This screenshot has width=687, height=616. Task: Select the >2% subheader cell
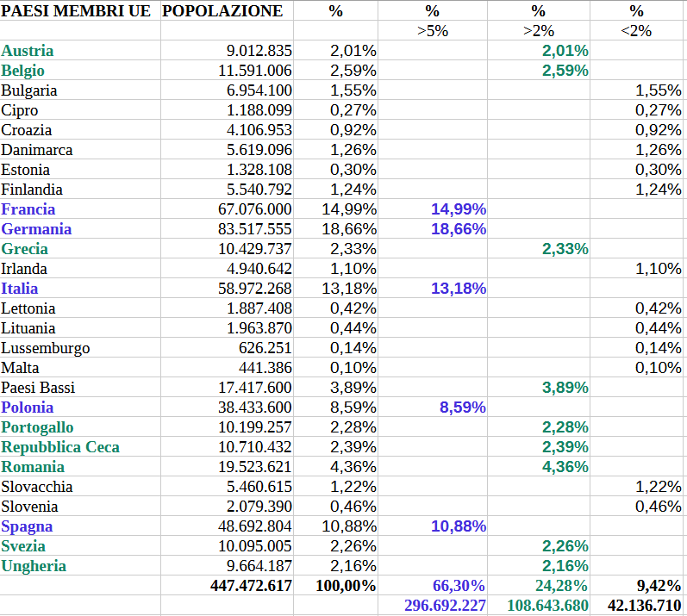click(538, 31)
